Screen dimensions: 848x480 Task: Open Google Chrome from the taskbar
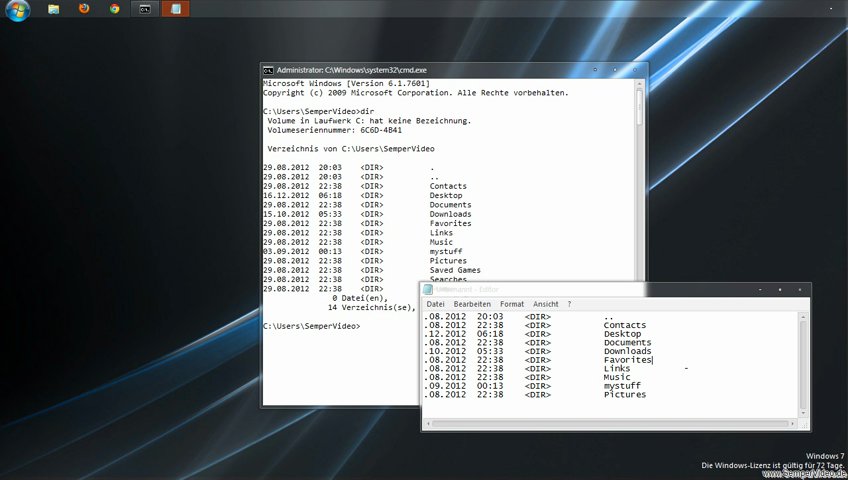114,9
